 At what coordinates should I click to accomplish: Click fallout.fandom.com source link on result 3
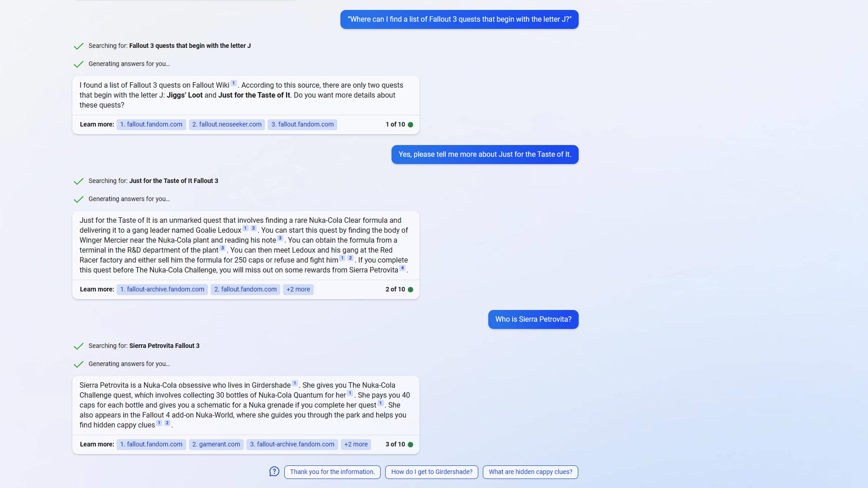(151, 444)
